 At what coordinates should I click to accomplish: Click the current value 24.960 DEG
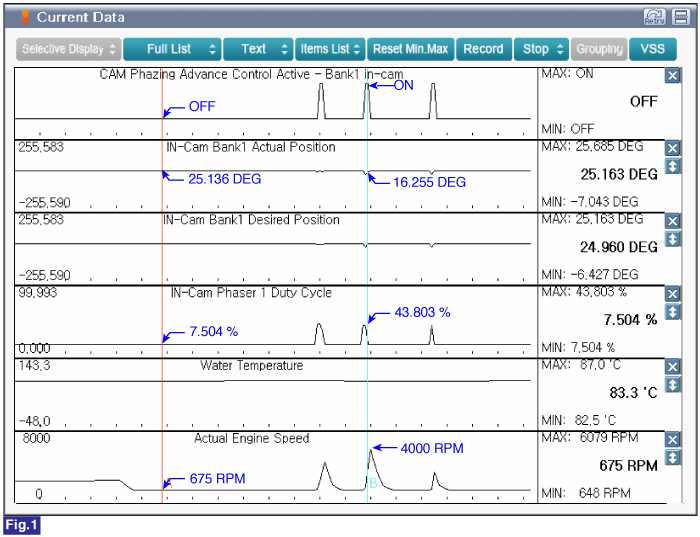tap(619, 247)
